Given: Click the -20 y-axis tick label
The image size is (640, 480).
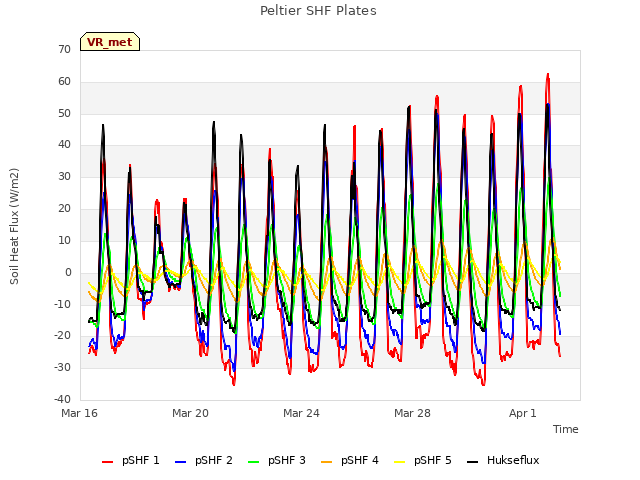Looking at the screenshot, I should coord(63,336).
